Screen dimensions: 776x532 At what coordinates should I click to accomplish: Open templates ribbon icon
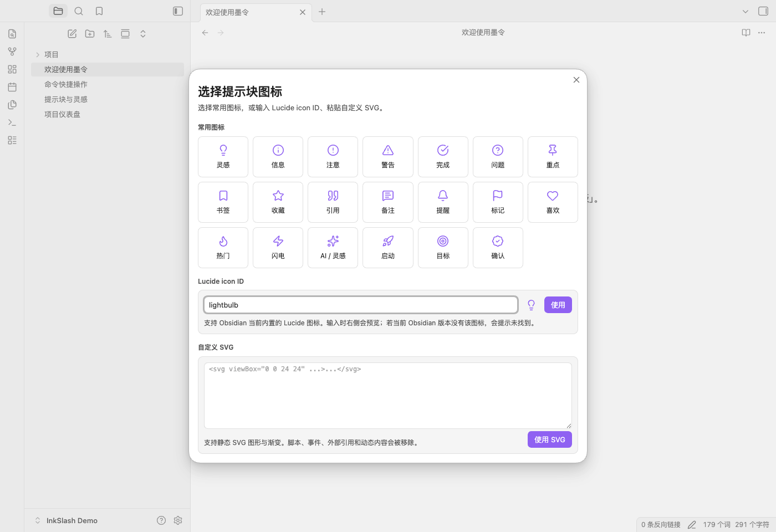[x=12, y=105]
